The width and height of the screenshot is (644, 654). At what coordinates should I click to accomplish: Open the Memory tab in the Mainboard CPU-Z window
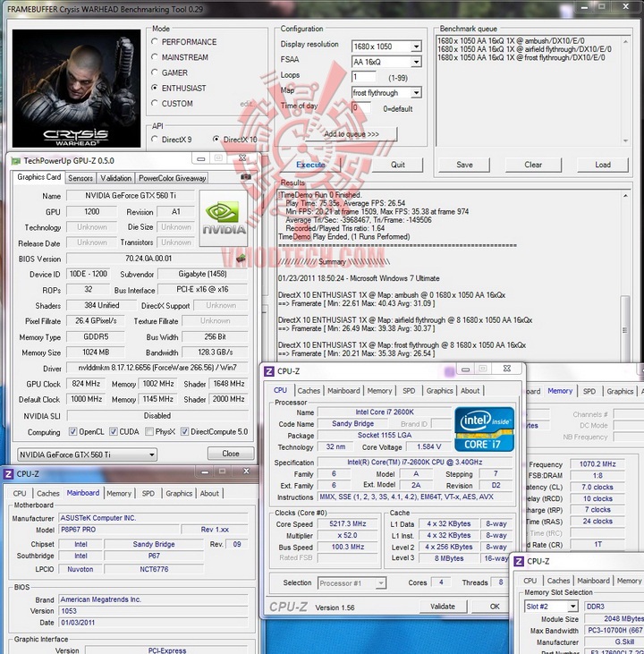click(119, 494)
